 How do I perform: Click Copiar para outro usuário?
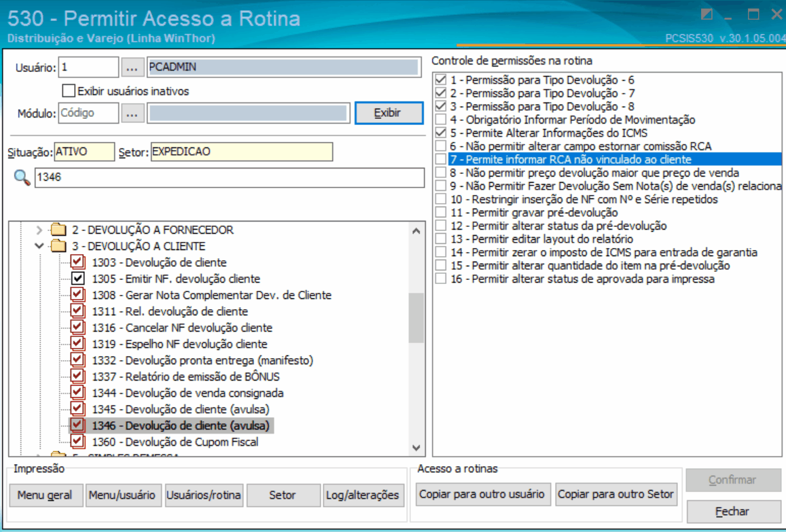point(482,494)
